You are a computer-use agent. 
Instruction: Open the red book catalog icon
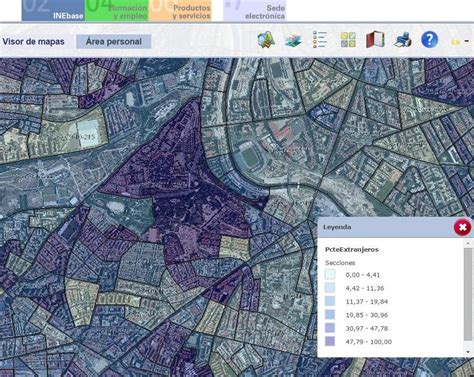375,40
